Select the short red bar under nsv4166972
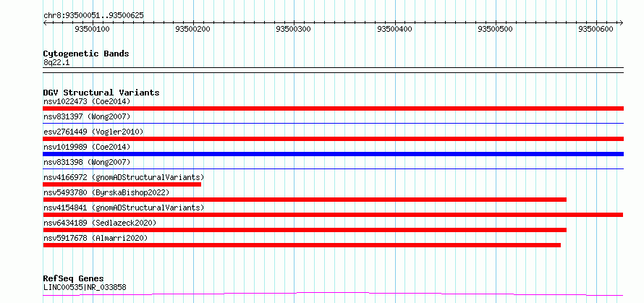The height and width of the screenshot is (303, 644). (x=122, y=184)
